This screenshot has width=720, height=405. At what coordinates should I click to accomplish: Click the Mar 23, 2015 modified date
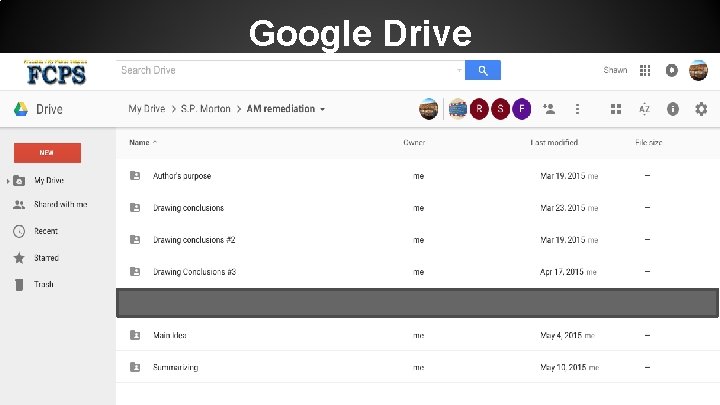pyautogui.click(x=562, y=208)
